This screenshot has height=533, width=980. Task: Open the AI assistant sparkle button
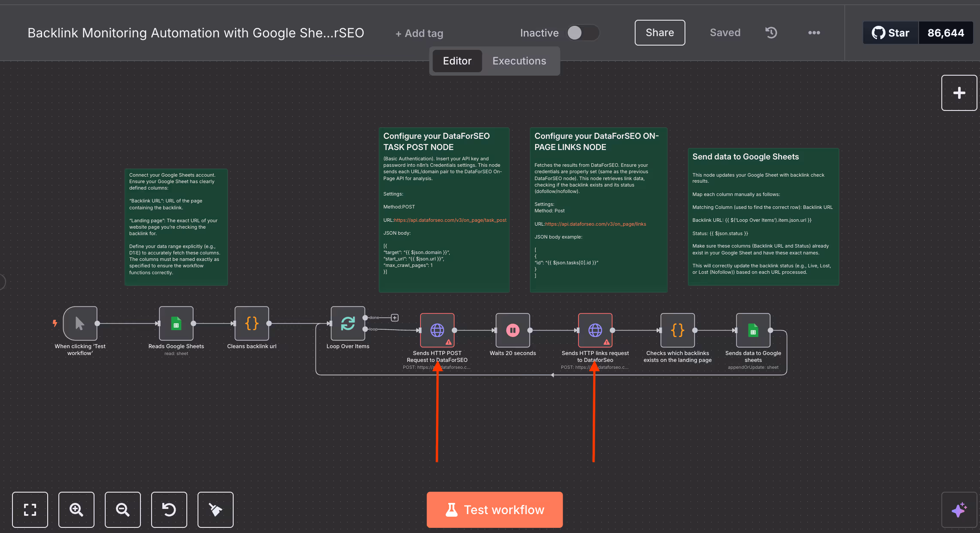[x=959, y=510]
